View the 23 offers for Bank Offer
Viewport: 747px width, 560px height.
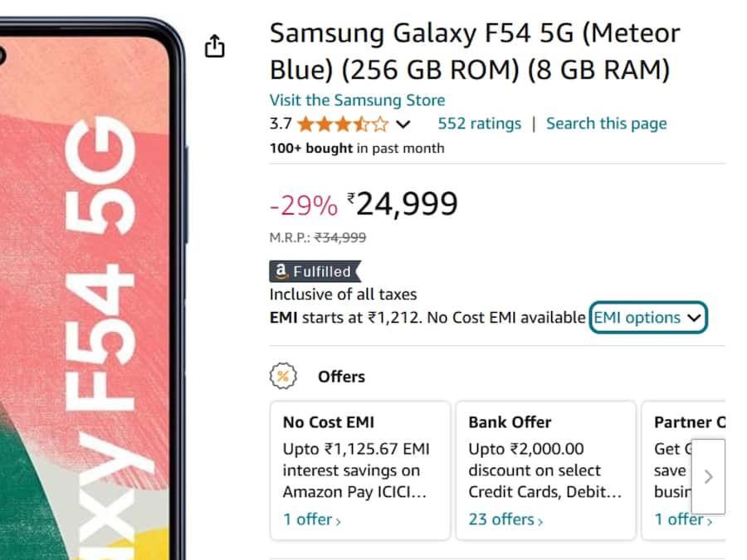501,519
